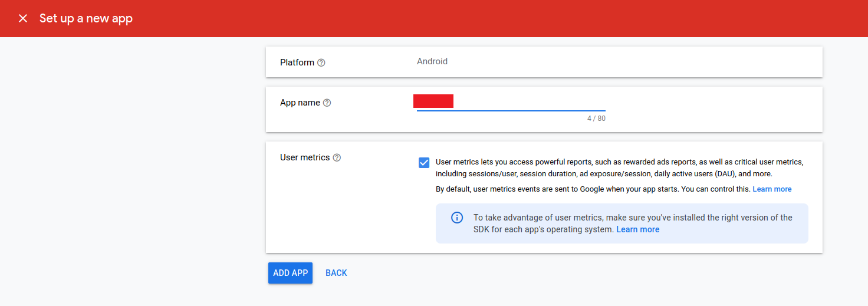
Task: Open the App name help tooltip icon
Action: coord(327,103)
